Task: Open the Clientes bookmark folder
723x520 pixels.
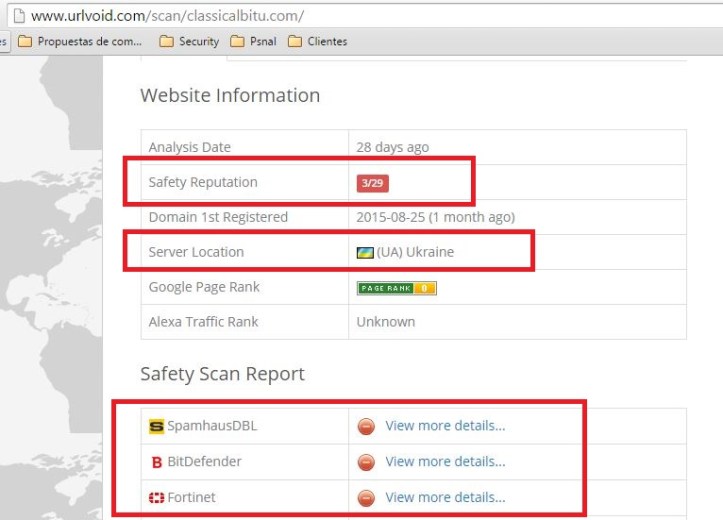Action: pos(317,41)
